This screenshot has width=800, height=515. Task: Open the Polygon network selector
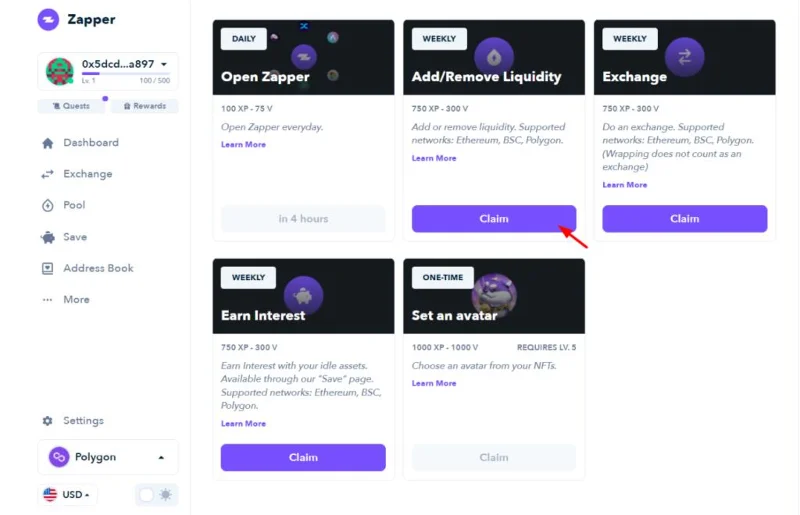pos(108,457)
